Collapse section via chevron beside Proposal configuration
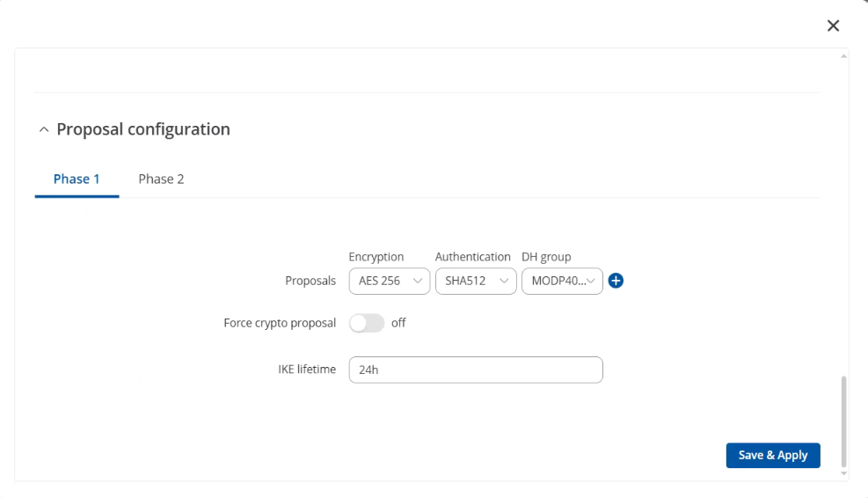Screen dimensions: 868x498 44,129
